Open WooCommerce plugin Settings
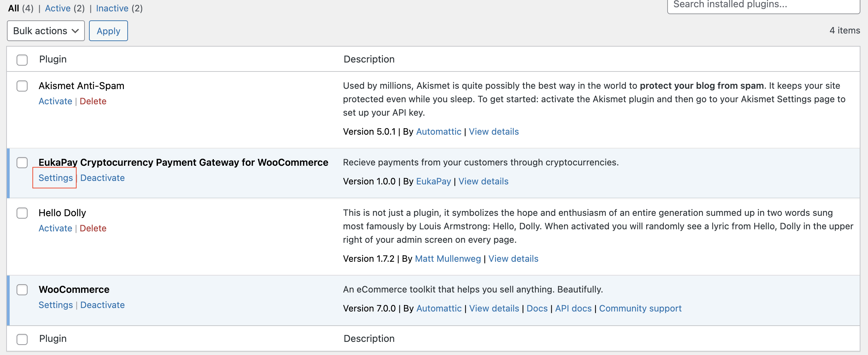Image resolution: width=868 pixels, height=355 pixels. (56, 305)
